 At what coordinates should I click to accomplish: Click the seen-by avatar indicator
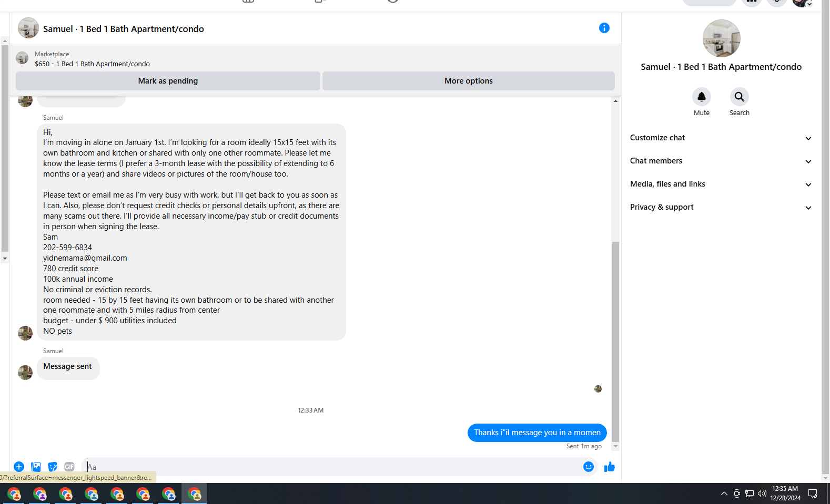click(598, 389)
